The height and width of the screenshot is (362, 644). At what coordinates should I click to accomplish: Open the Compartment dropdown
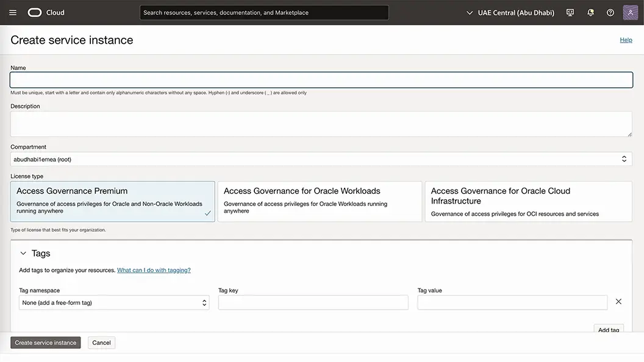click(321, 159)
